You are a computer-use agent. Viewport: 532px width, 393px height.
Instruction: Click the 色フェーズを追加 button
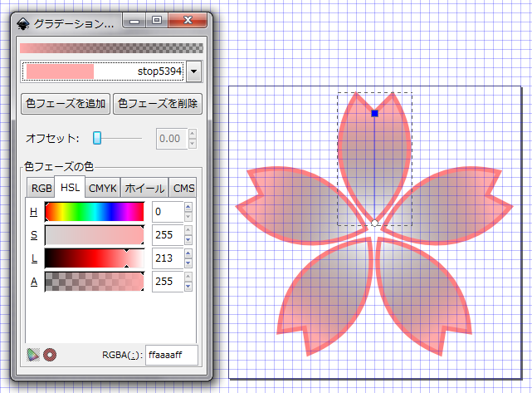click(x=66, y=104)
